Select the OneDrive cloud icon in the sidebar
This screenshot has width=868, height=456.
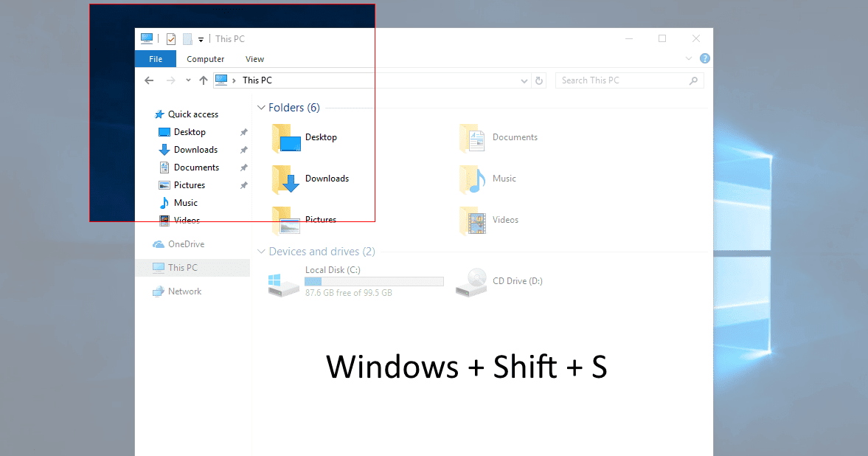coord(158,243)
